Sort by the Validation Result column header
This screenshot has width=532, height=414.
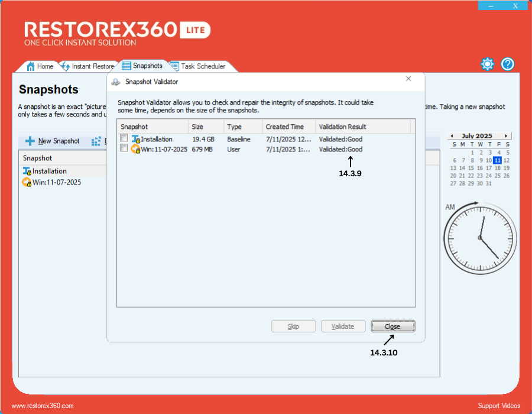[342, 127]
